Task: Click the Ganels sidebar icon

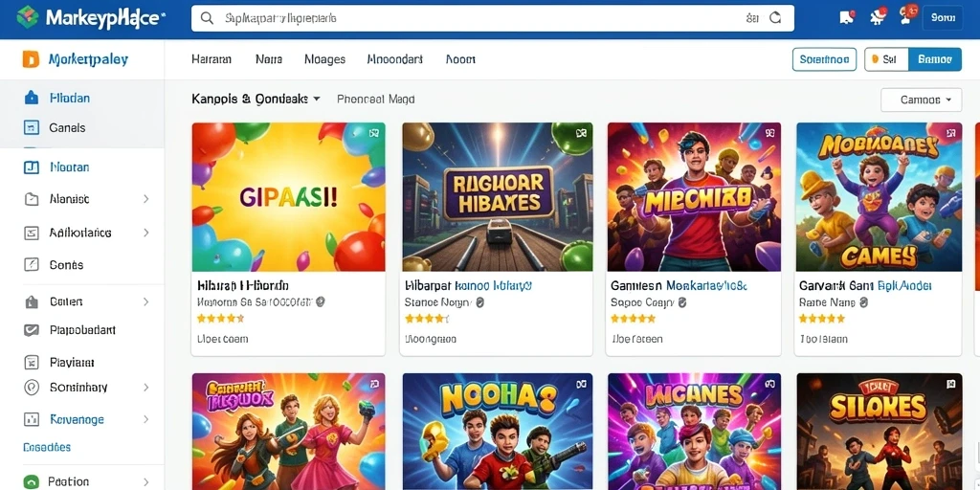Action: pyautogui.click(x=31, y=127)
